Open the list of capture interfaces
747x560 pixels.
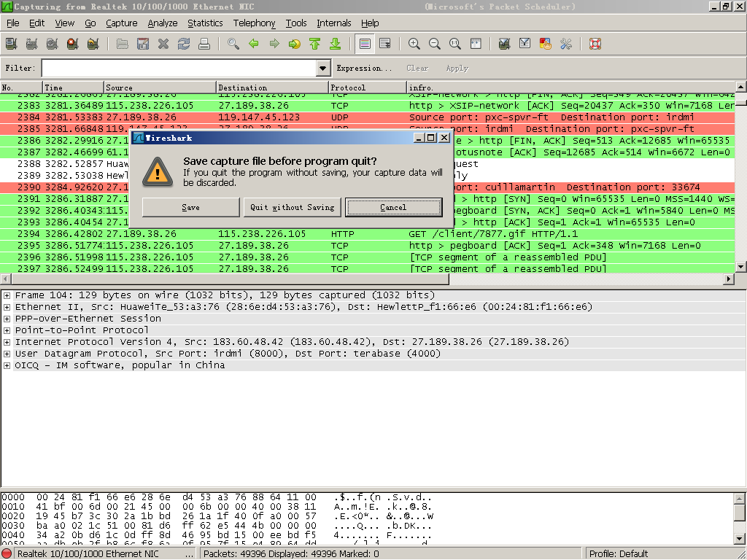[12, 44]
